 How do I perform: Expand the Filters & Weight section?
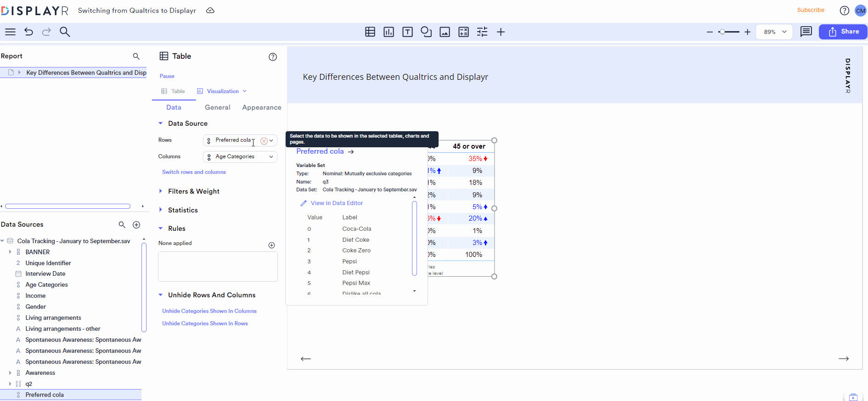tap(160, 191)
